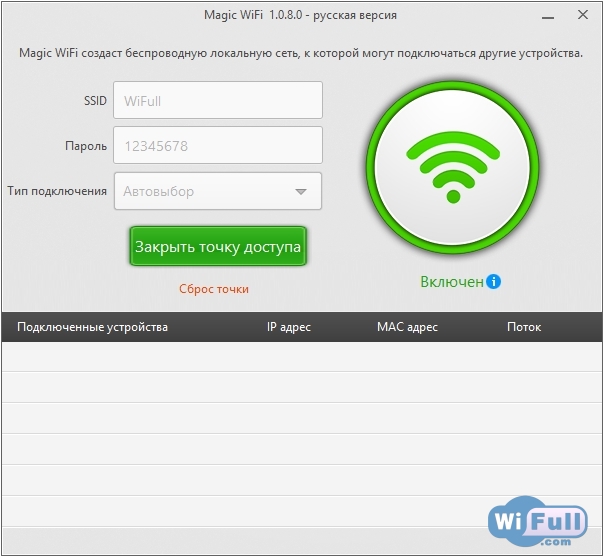Click the Включен status text

451,282
